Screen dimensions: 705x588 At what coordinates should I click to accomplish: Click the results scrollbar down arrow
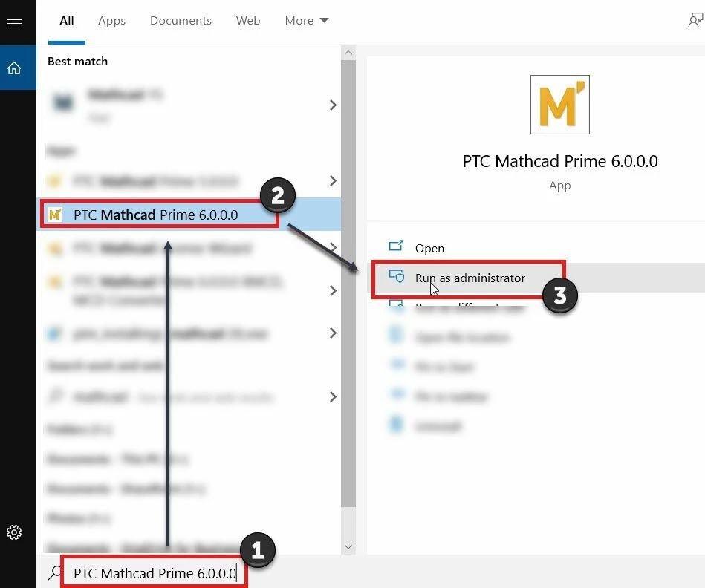click(x=348, y=546)
